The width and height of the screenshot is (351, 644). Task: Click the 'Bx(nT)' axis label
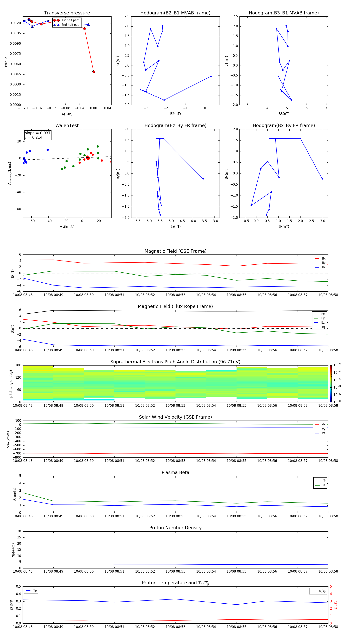(x=284, y=227)
